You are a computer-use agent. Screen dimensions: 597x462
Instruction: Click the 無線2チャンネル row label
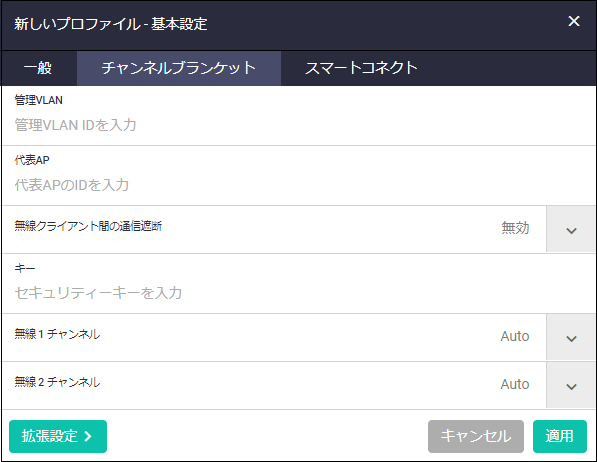tap(57, 382)
